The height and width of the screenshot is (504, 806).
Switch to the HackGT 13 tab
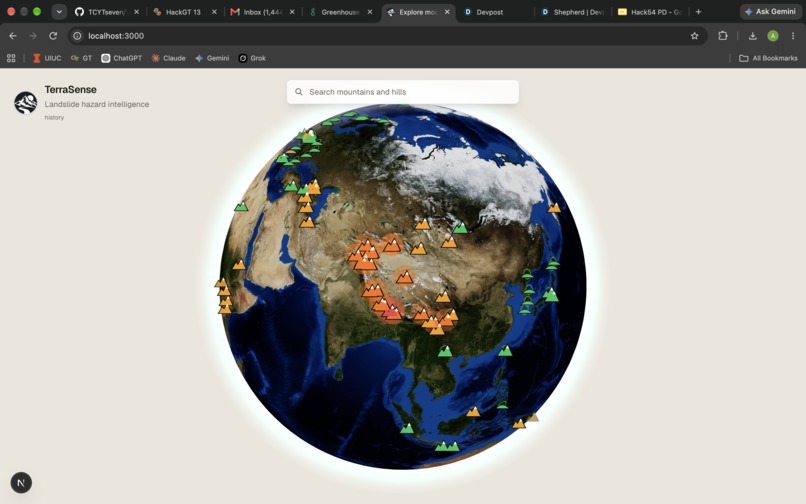coord(183,12)
